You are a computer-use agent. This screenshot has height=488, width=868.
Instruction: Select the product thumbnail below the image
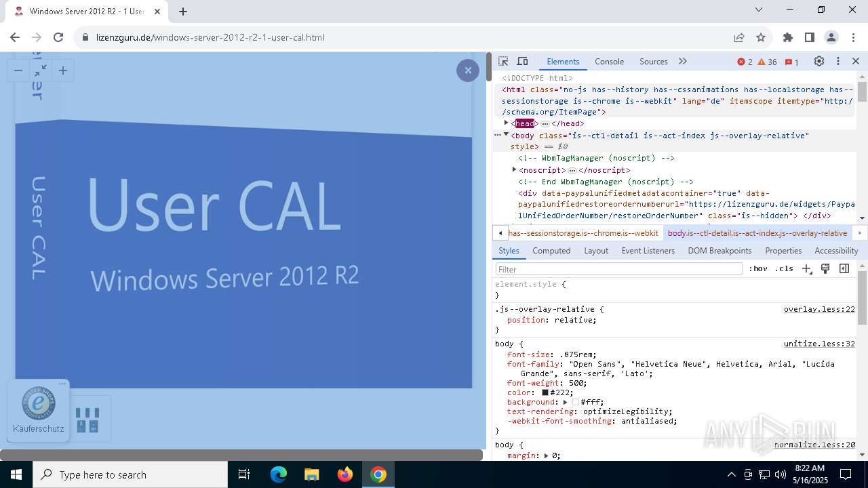point(87,420)
